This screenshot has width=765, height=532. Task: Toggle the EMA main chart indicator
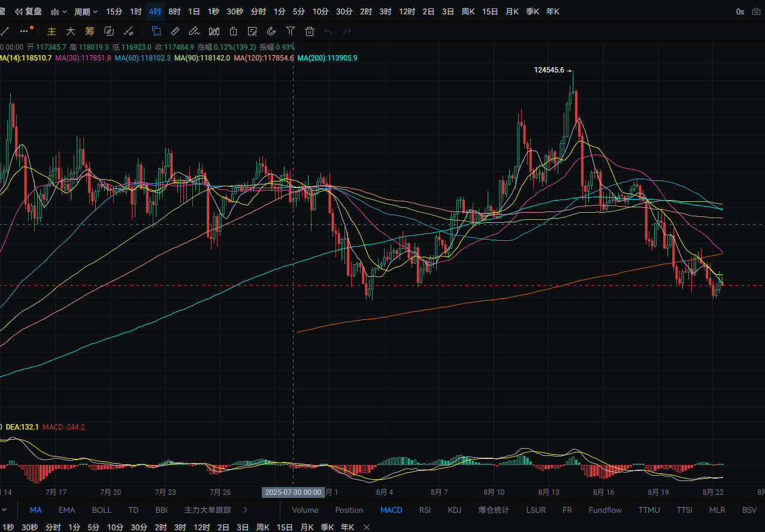67,510
